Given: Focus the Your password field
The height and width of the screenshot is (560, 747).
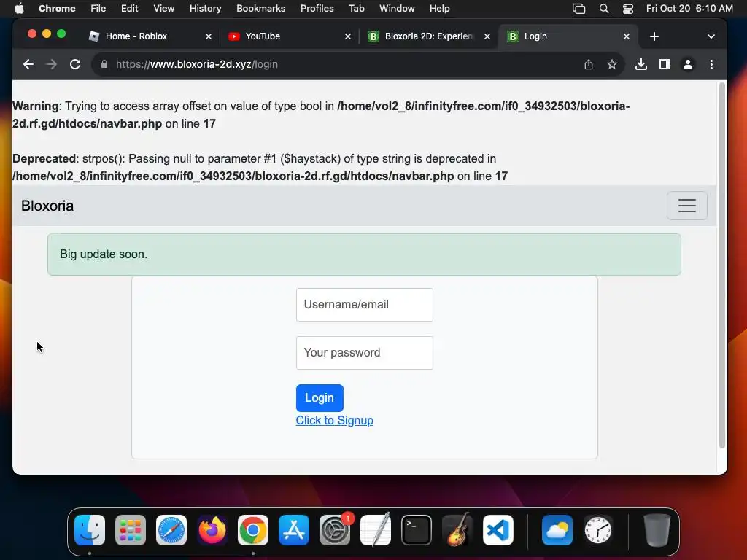Looking at the screenshot, I should (x=365, y=353).
